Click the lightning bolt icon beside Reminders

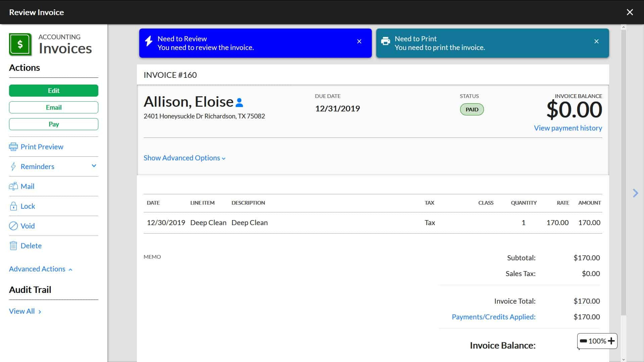13,166
